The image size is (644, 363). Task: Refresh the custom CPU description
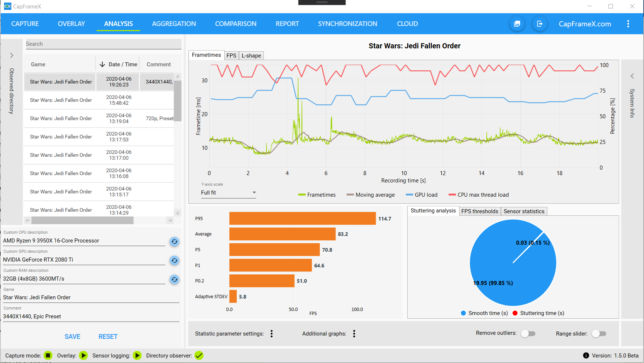coord(175,241)
